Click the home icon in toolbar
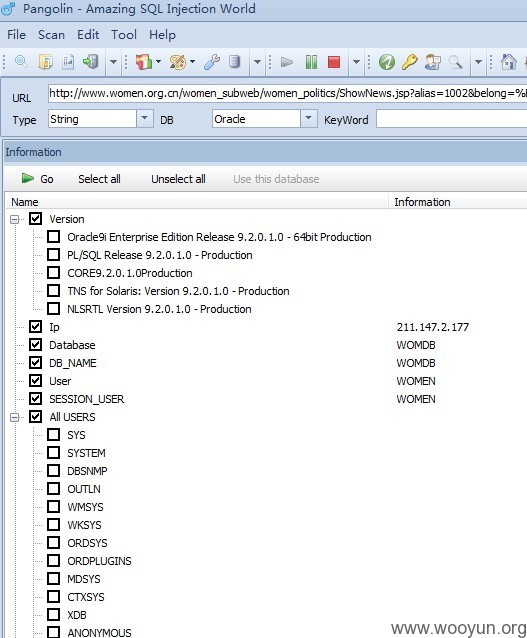 point(509,62)
